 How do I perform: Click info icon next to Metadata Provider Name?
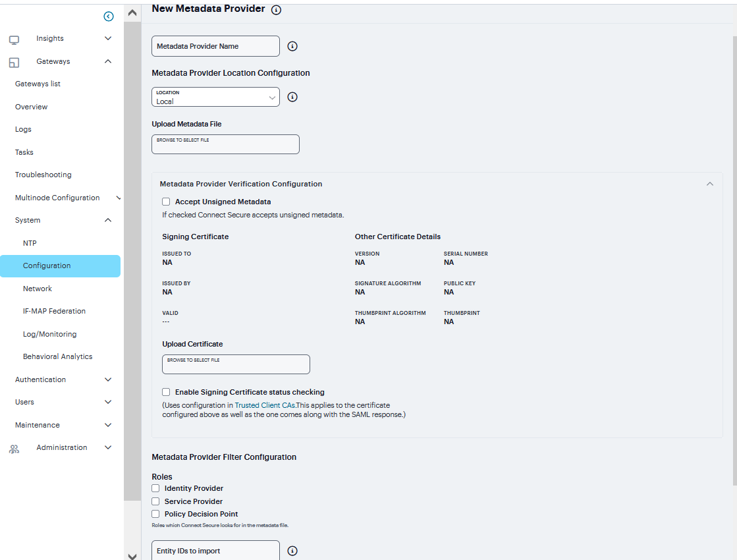click(292, 46)
